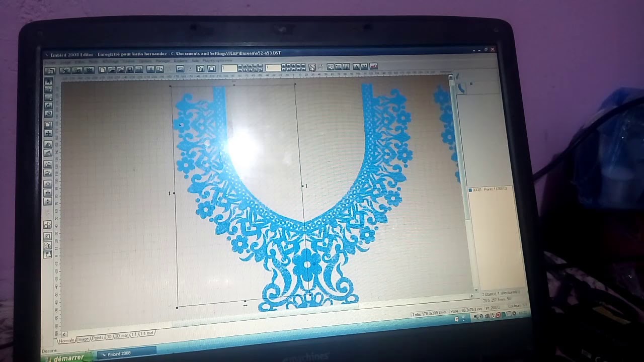Click the second numeric input field in toolbar
Viewport: 644px width, 362px height.
273,68
